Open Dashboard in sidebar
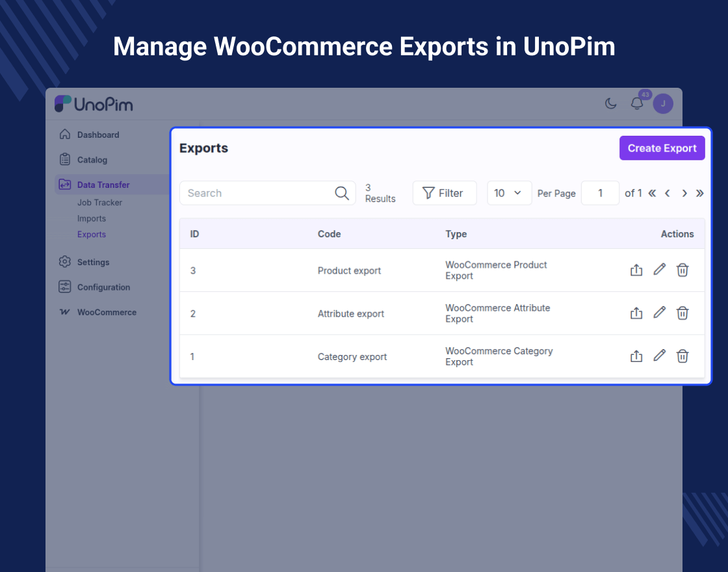 [x=98, y=135]
